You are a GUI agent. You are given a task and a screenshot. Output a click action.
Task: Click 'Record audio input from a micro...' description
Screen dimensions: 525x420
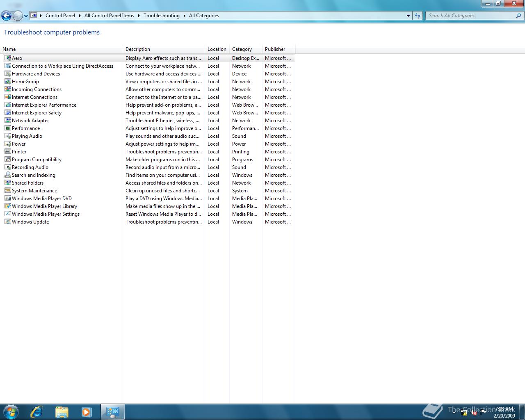pyautogui.click(x=163, y=167)
